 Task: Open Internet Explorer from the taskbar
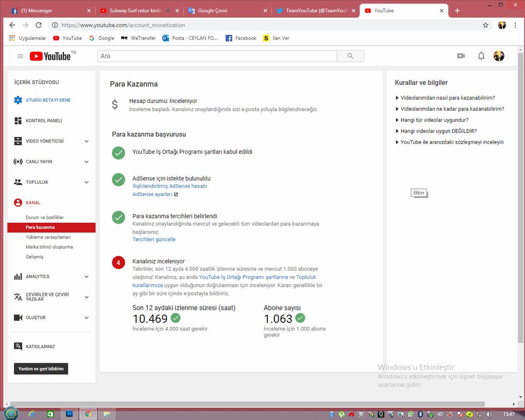click(31, 413)
